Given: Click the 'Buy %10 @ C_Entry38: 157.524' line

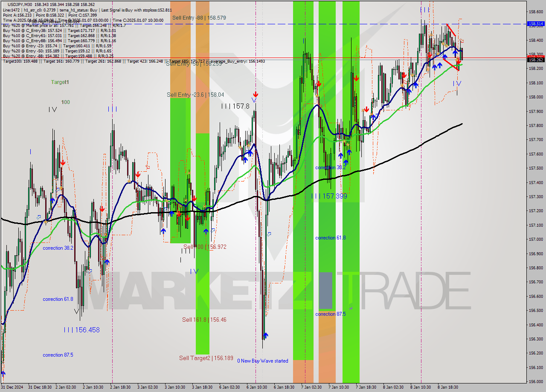Looking at the screenshot, I should [x=59, y=30].
